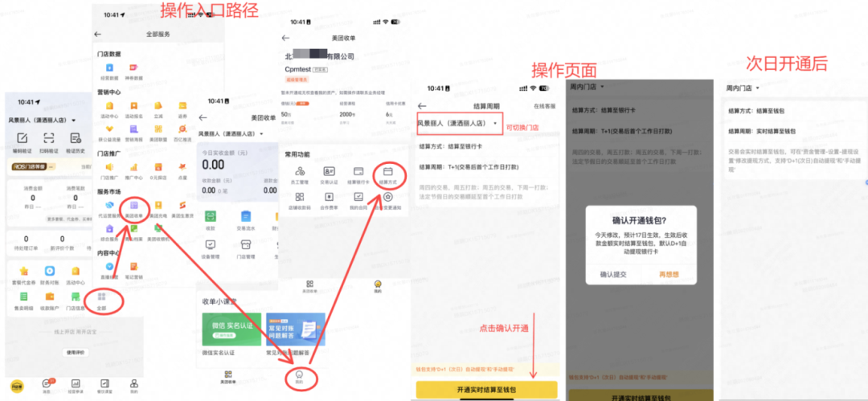Switch to 我的 tab in home bottom bar
868x401 pixels.
133,384
